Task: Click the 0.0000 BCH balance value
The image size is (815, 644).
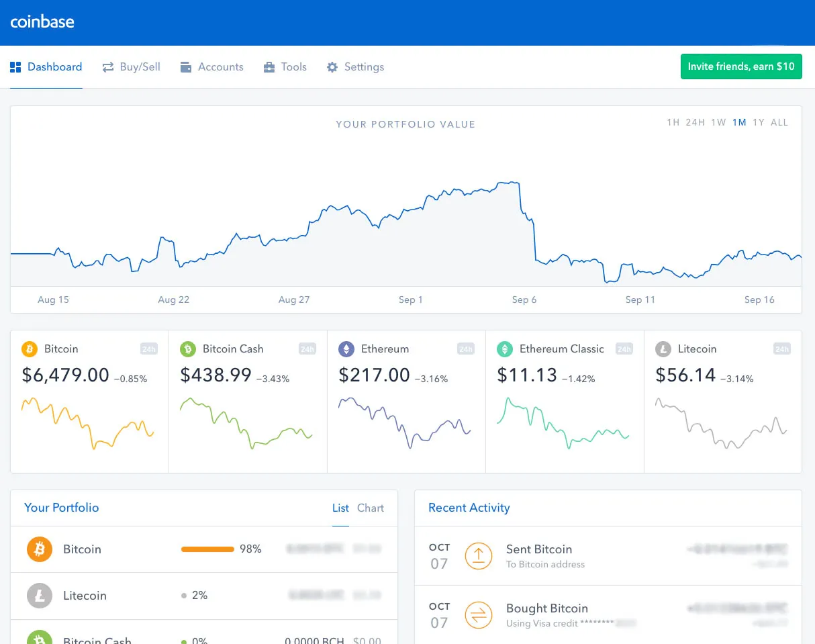Action: click(x=314, y=641)
